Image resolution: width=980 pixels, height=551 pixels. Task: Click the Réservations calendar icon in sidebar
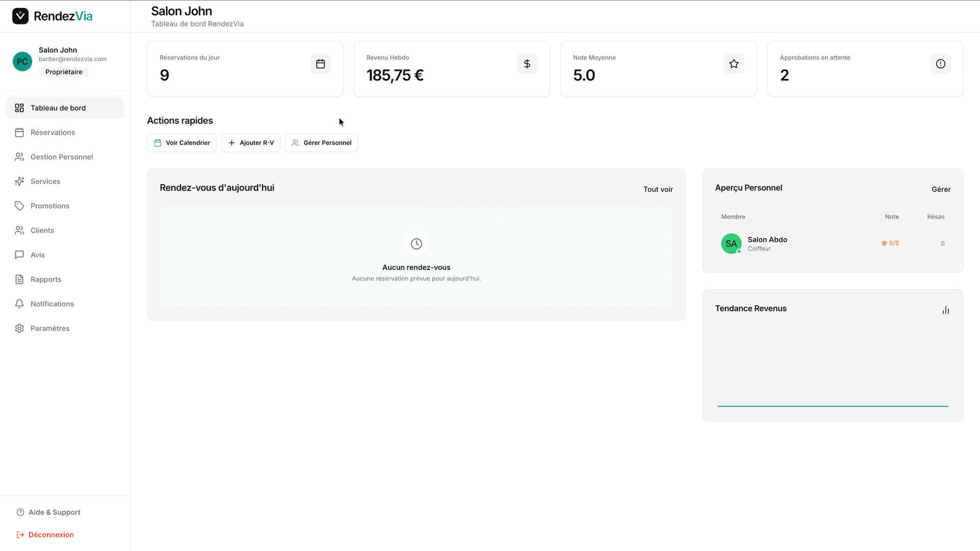(19, 133)
